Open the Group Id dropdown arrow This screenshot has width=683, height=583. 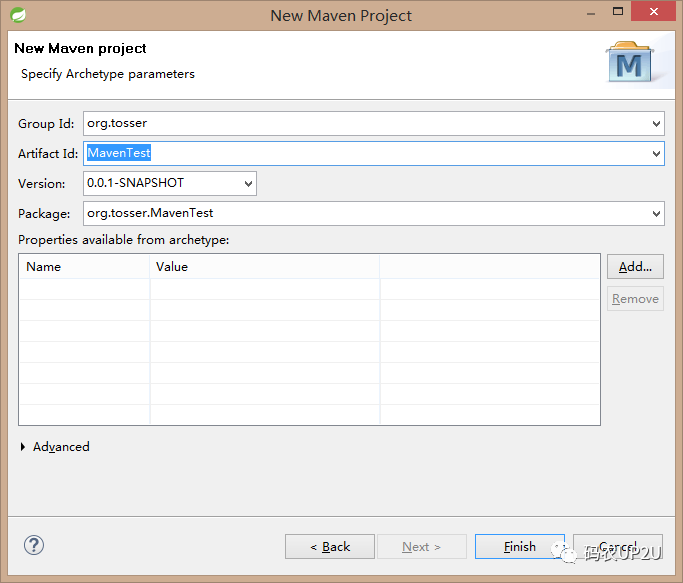pos(656,124)
